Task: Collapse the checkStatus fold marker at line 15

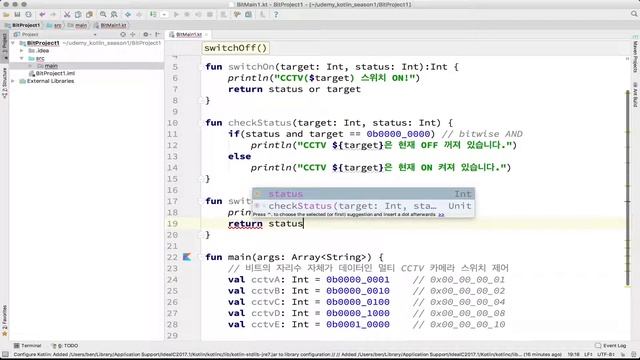Action: [x=201, y=179]
